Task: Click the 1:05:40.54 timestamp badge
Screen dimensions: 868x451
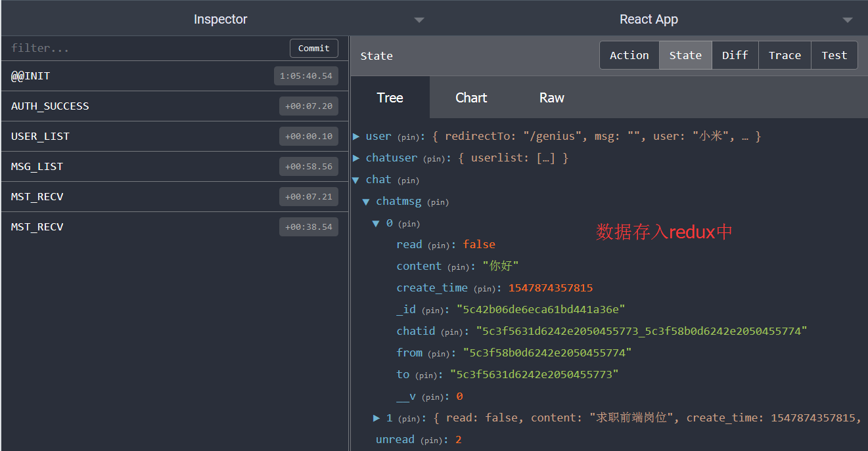Action: point(306,76)
